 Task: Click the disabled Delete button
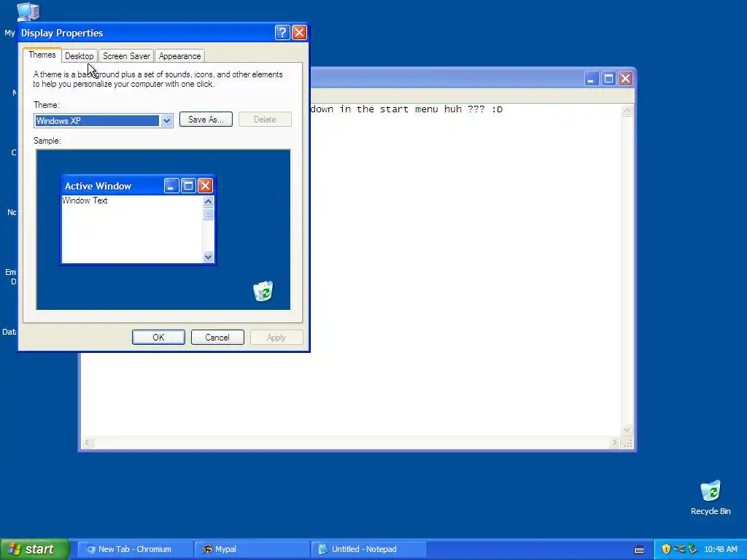coord(265,120)
